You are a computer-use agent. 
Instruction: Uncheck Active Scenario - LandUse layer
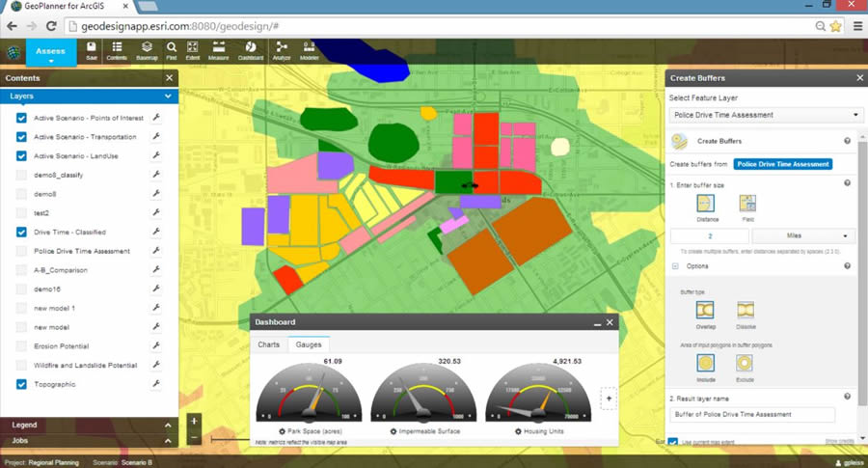tap(21, 155)
